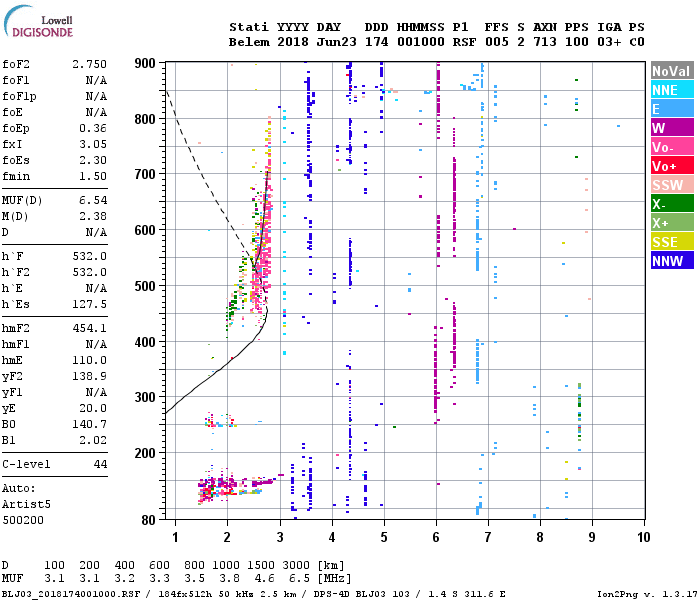
Task: Select the NoVal legend swatch
Action: [672, 71]
